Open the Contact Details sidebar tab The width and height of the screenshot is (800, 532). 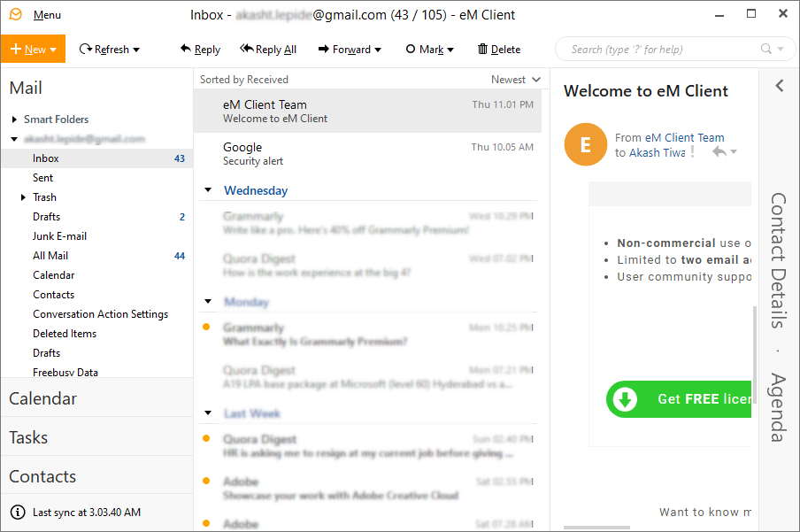[x=779, y=260]
